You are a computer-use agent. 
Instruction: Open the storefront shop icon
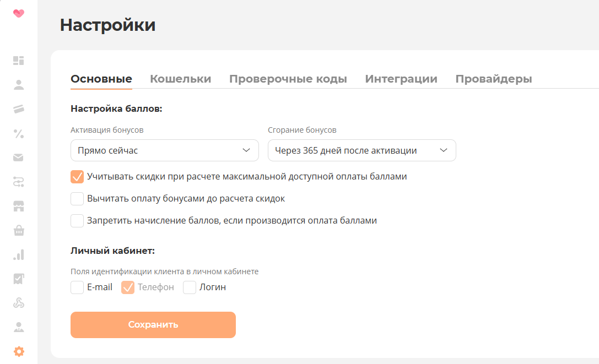tap(19, 206)
